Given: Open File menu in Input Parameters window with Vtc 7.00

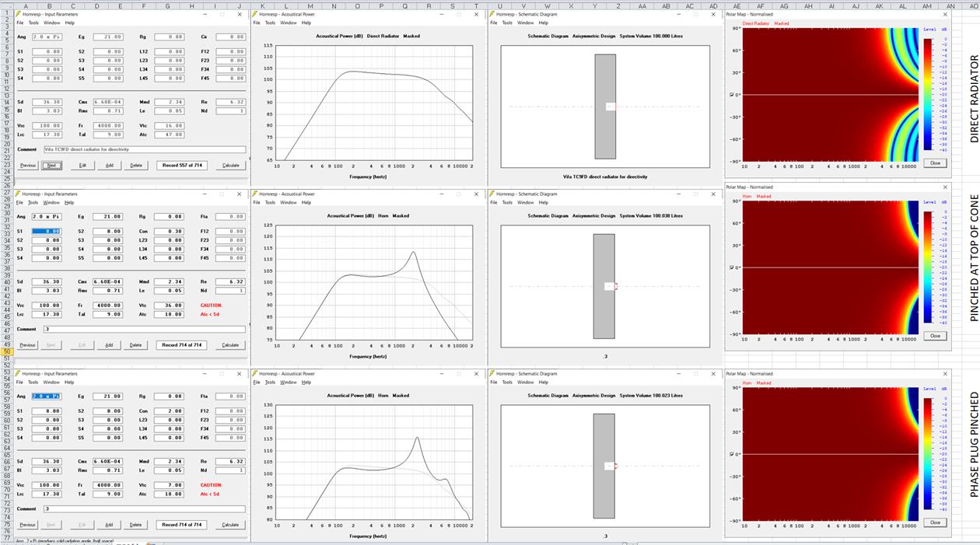Looking at the screenshot, I should click(20, 382).
